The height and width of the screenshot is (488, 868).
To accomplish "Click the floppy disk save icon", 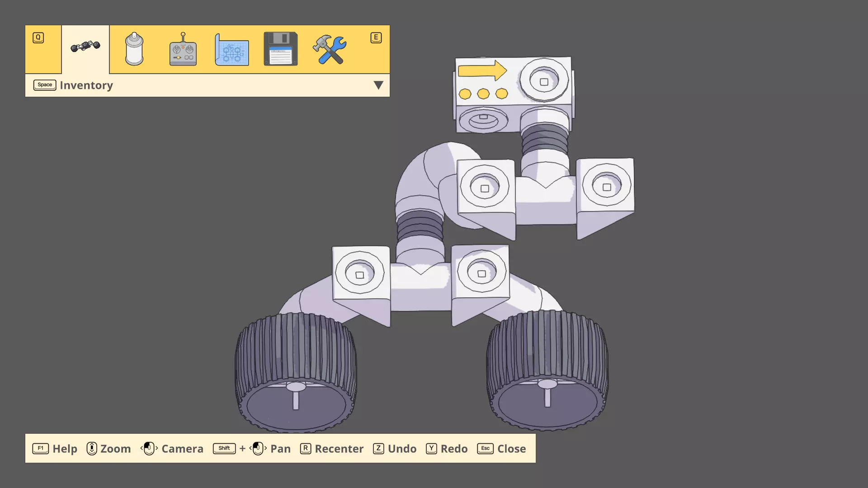I will tap(280, 49).
